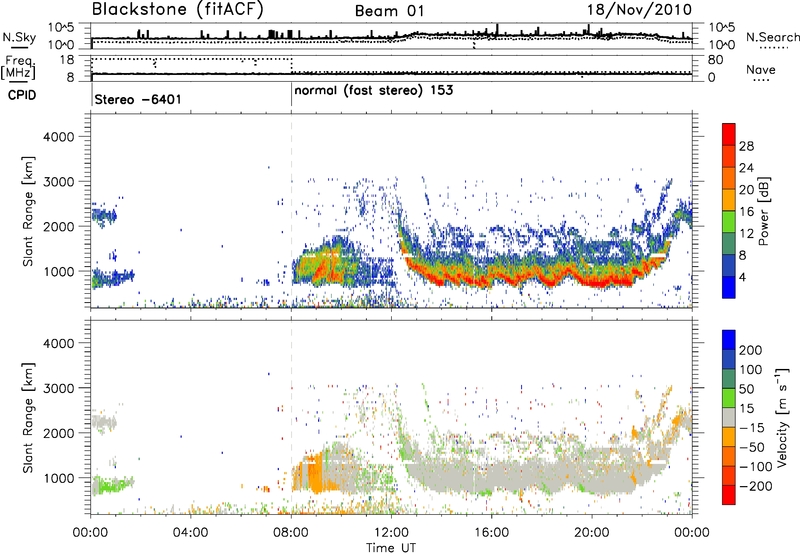Screen dimensions: 800x554
Task: Click the 'Stereo -6401' CPID text
Action: 138,99
